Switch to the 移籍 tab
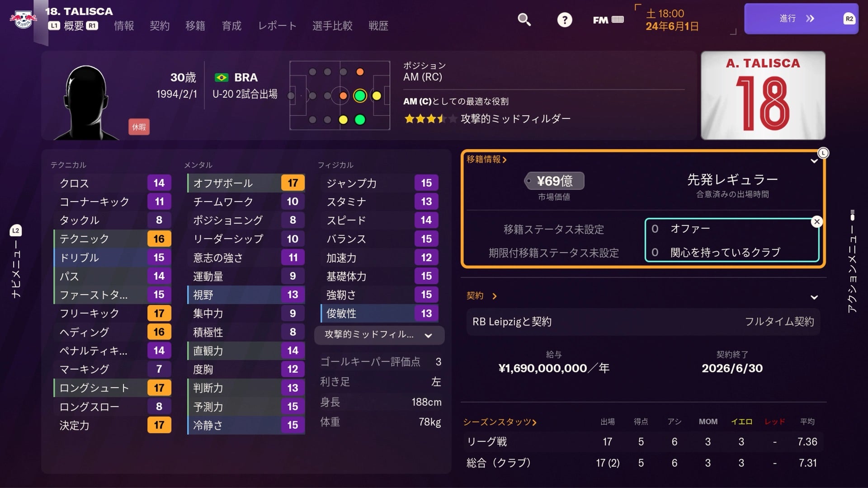Viewport: 868px width, 488px height. (x=196, y=26)
